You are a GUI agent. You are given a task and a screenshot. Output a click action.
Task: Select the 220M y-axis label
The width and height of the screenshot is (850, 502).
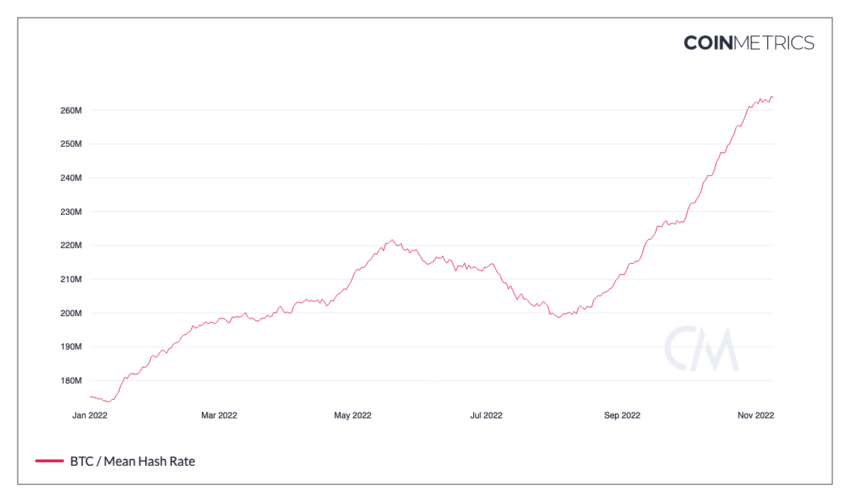click(x=70, y=245)
